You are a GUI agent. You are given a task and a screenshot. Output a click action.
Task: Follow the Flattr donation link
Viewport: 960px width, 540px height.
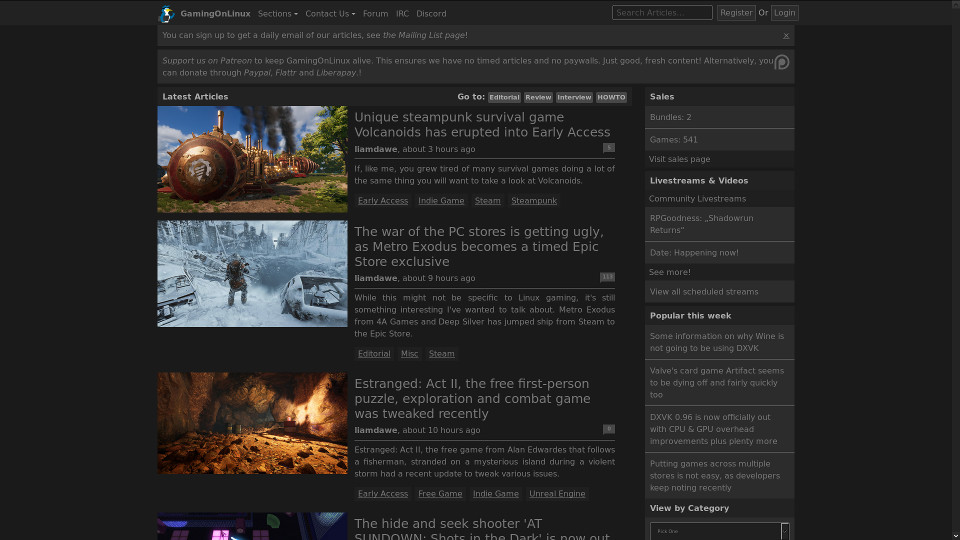[x=285, y=73]
